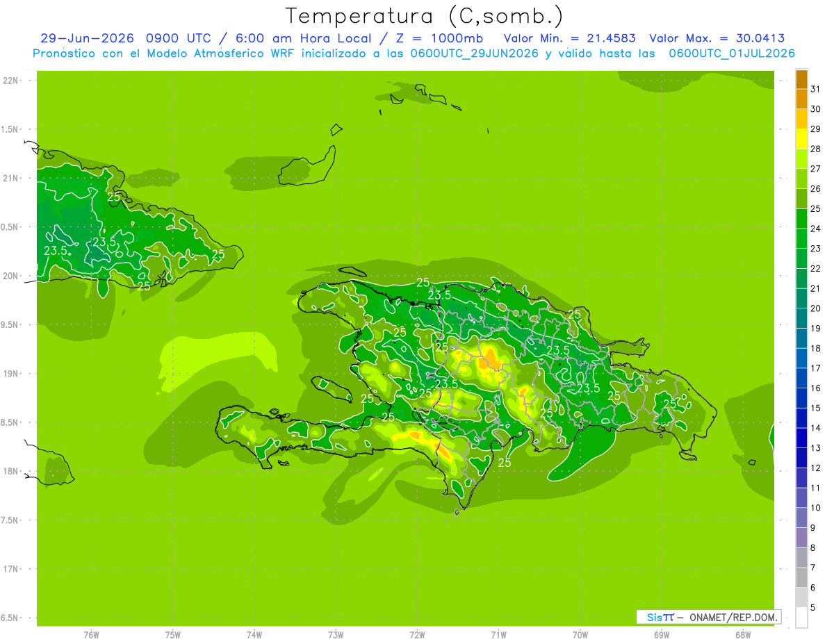Click the color bar label '22'
The height and width of the screenshot is (644, 834).
815,269
